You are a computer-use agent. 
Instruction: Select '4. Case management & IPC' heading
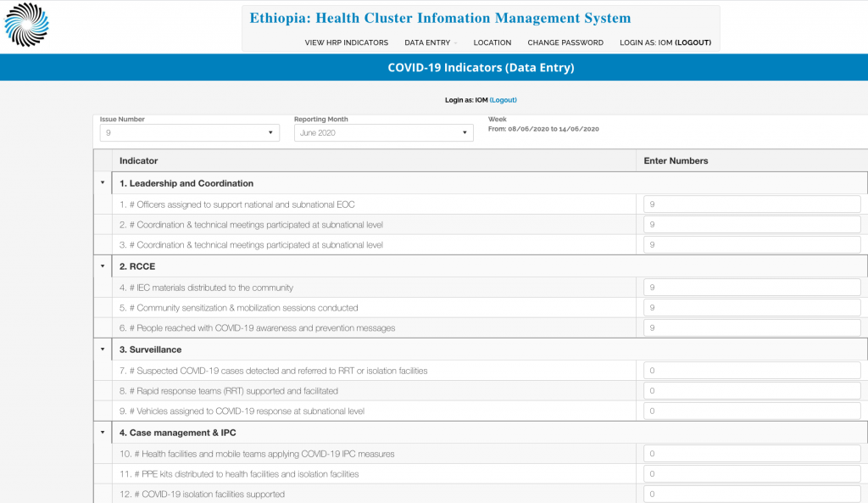(x=178, y=433)
